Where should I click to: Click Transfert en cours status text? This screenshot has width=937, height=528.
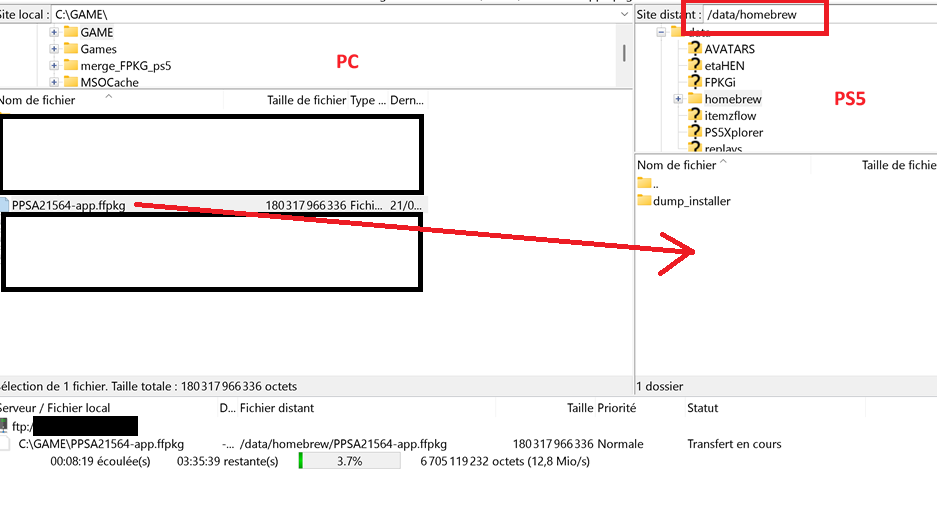(734, 444)
